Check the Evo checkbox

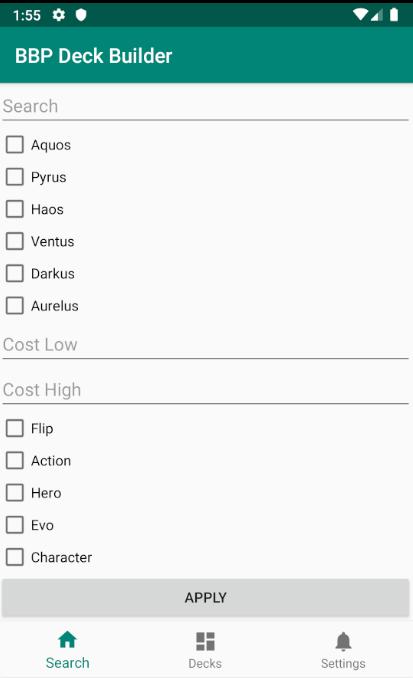click(15, 525)
